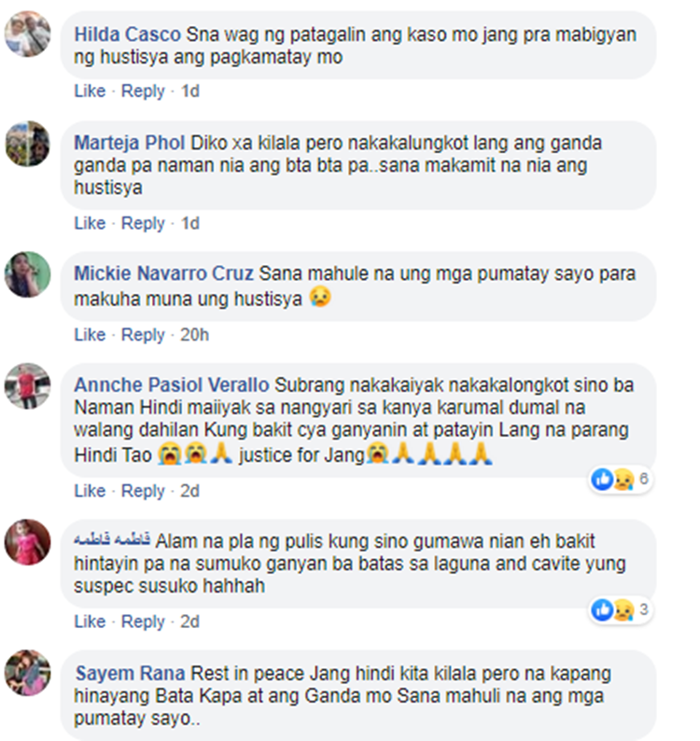The image size is (700, 741).
Task: Open the Arabic-named commenter's profile link
Action: 112,540
